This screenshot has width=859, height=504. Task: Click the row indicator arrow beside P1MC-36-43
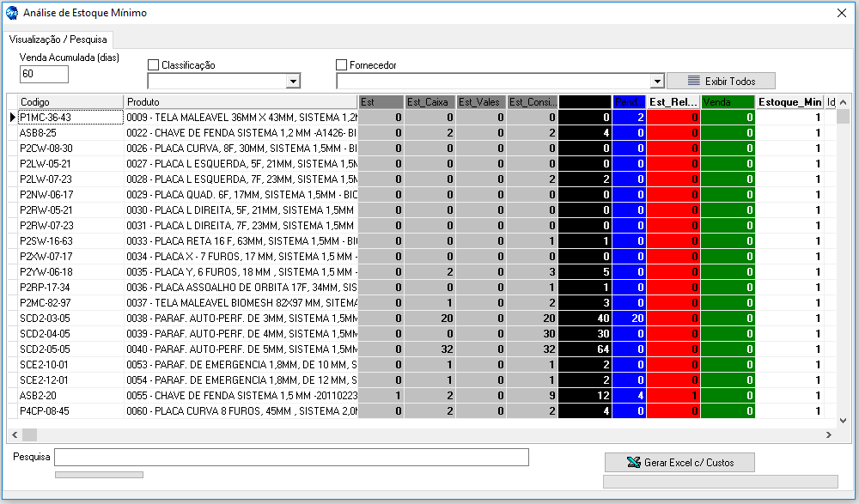pos(12,118)
